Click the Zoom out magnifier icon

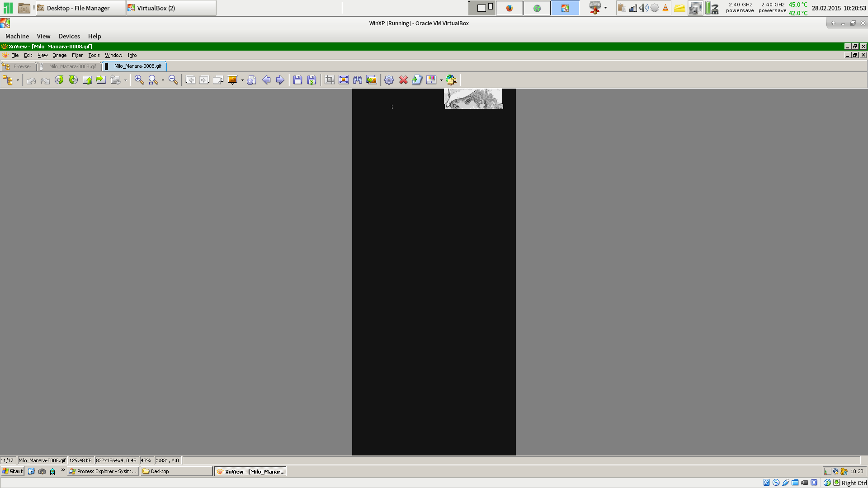click(x=173, y=80)
